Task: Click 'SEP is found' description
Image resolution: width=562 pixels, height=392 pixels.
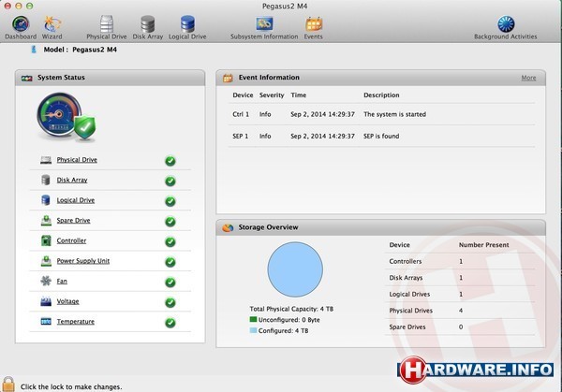Action: pyautogui.click(x=381, y=136)
